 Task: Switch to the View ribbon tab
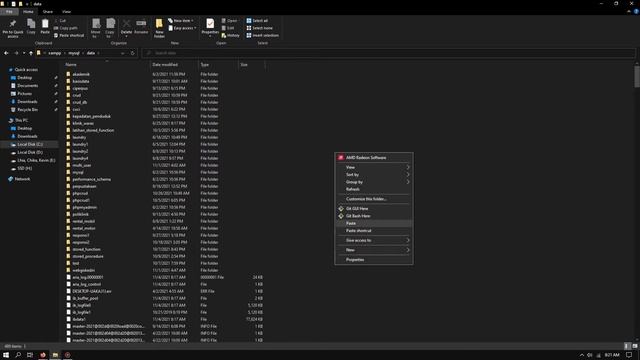[66, 12]
